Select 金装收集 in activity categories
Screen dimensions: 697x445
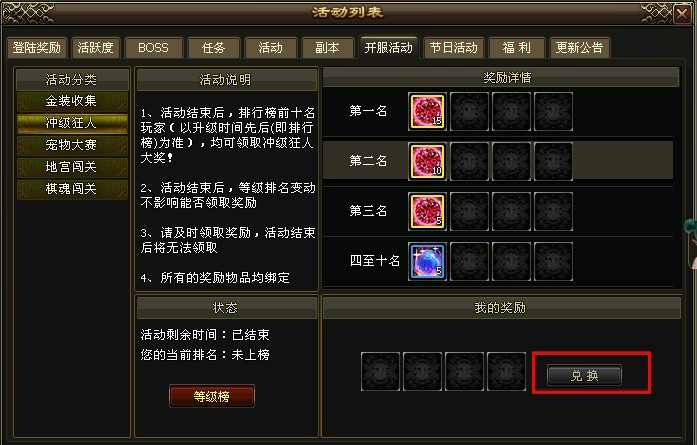tap(71, 101)
